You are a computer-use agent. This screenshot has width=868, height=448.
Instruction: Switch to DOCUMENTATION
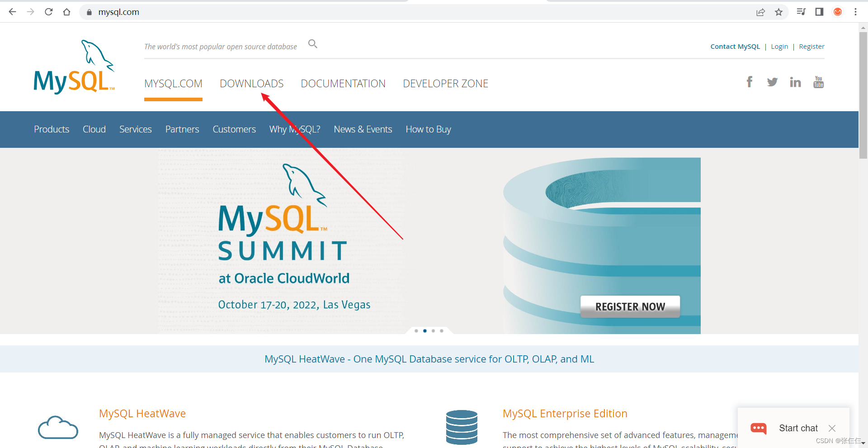pyautogui.click(x=343, y=83)
